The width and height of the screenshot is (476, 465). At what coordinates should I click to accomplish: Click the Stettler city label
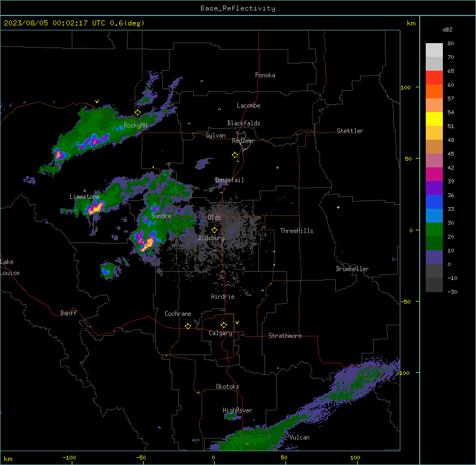point(350,131)
